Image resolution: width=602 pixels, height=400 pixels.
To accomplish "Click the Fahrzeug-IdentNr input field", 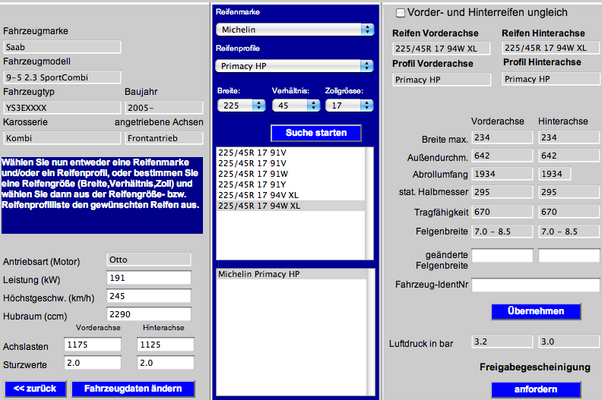I will click(x=536, y=285).
